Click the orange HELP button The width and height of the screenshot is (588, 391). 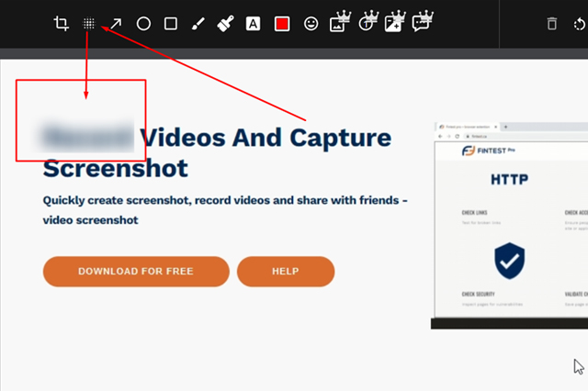click(x=286, y=272)
